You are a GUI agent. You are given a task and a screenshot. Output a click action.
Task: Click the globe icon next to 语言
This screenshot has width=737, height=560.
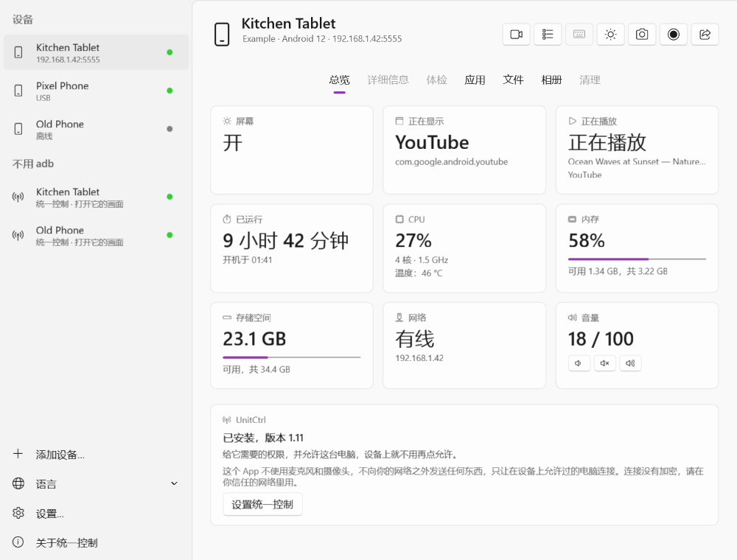click(18, 483)
